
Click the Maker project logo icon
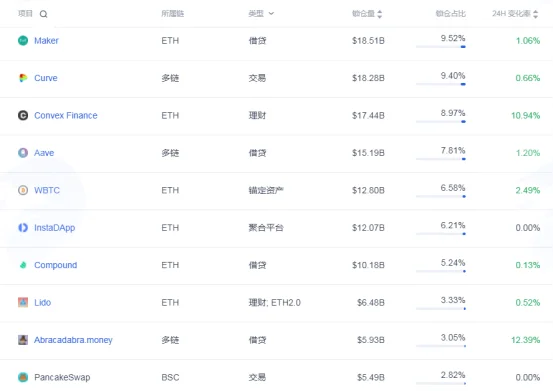pyautogui.click(x=23, y=41)
